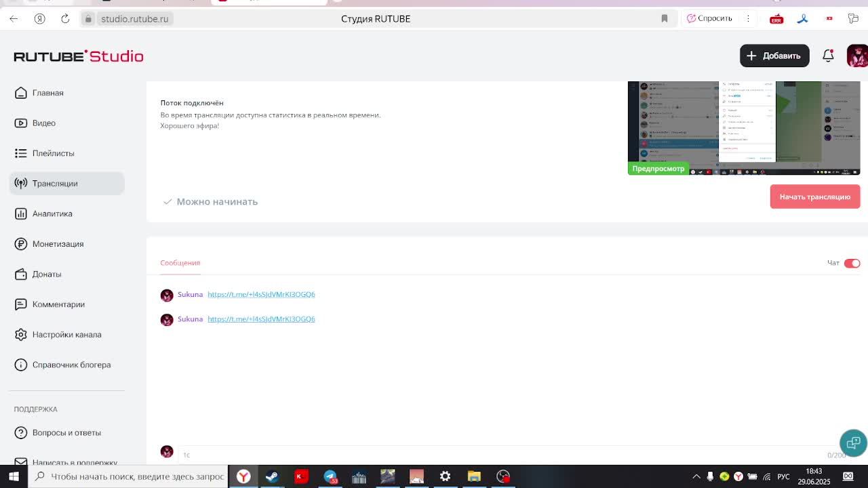868x488 pixels.
Task: Click Sukuna avatar in second message
Action: [x=167, y=320]
